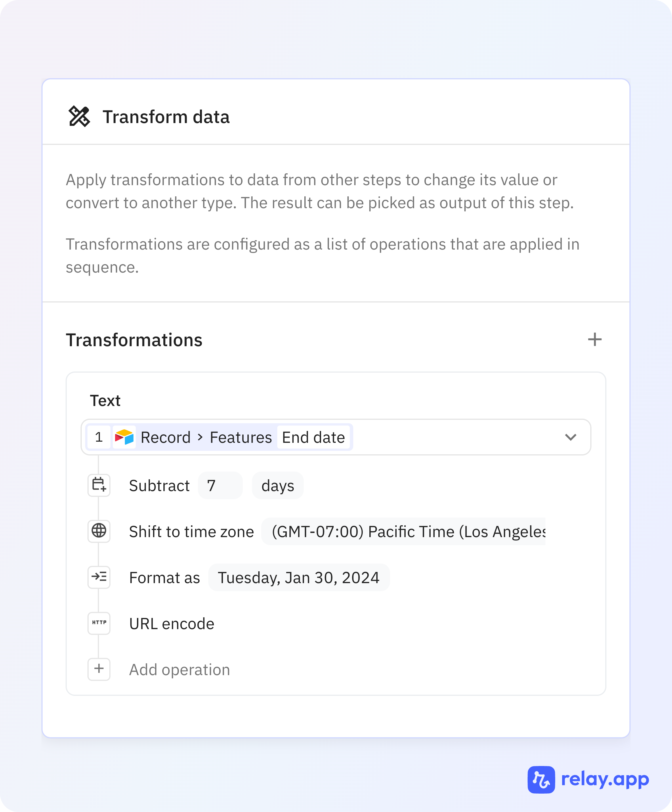The image size is (672, 812).
Task: Click the subtract amount field showing 7
Action: 220,486
